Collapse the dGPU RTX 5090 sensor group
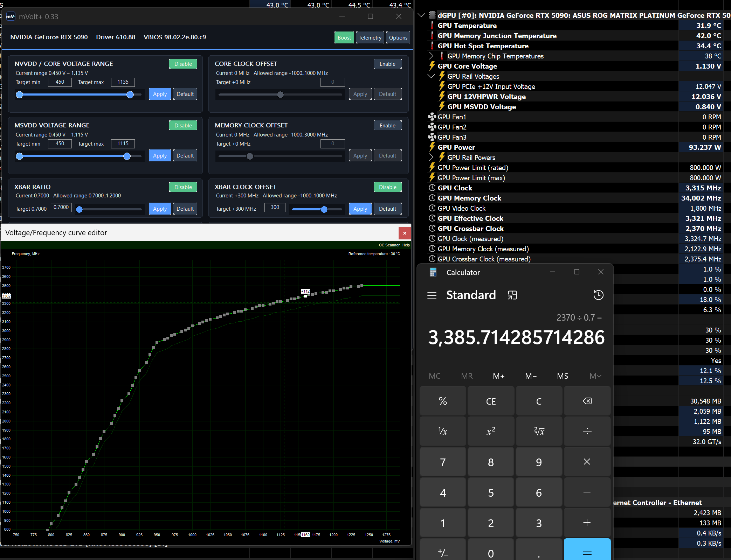This screenshot has height=560, width=731. click(x=422, y=15)
